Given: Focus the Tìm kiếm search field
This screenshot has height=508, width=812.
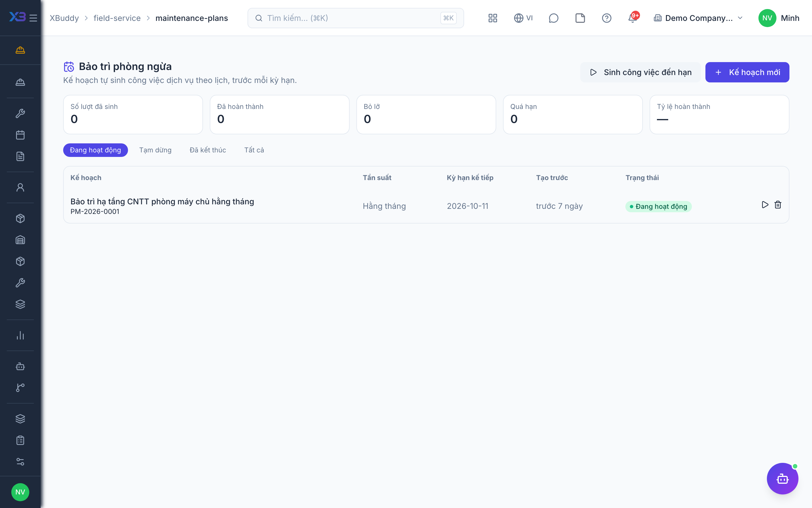Looking at the screenshot, I should [356, 18].
